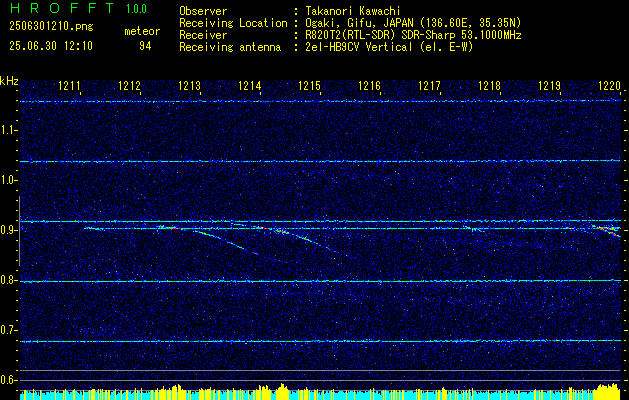
Task: Click the HROFFT title text
Action: point(62,8)
